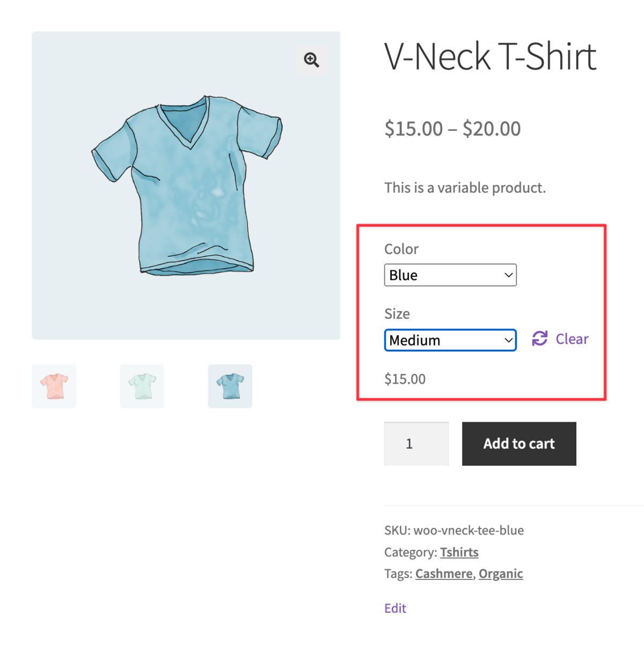The width and height of the screenshot is (644, 646).
Task: Open the Organic tag link
Action: [501, 574]
